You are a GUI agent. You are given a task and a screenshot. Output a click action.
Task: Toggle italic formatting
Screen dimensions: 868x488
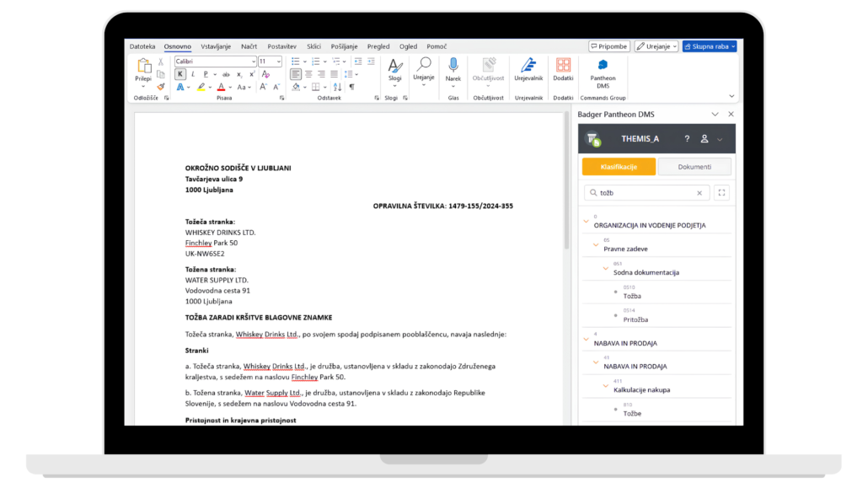tap(193, 74)
